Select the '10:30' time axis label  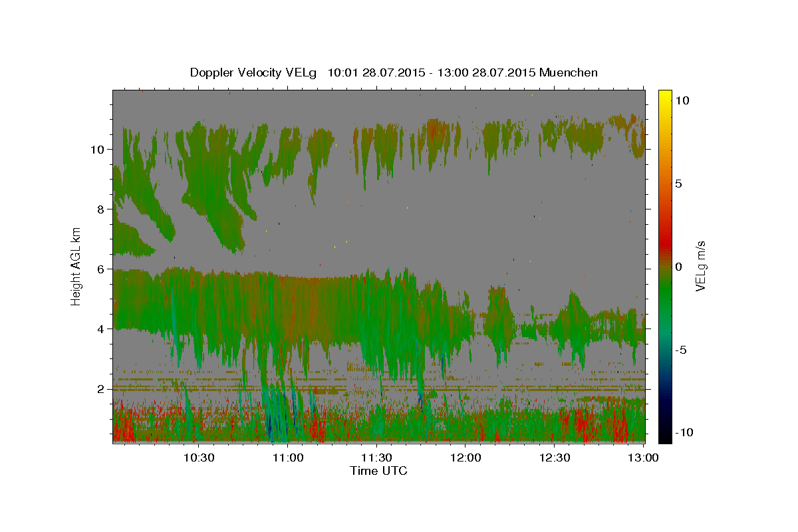coord(198,458)
